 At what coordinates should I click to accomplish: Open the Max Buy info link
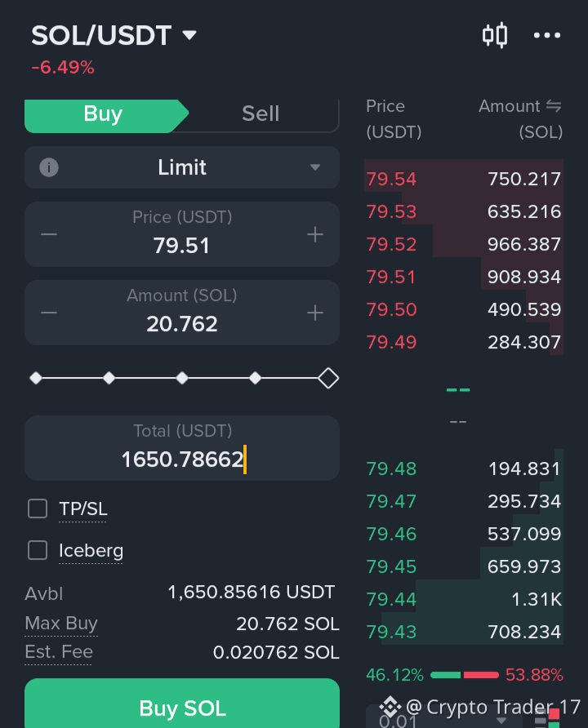[61, 623]
